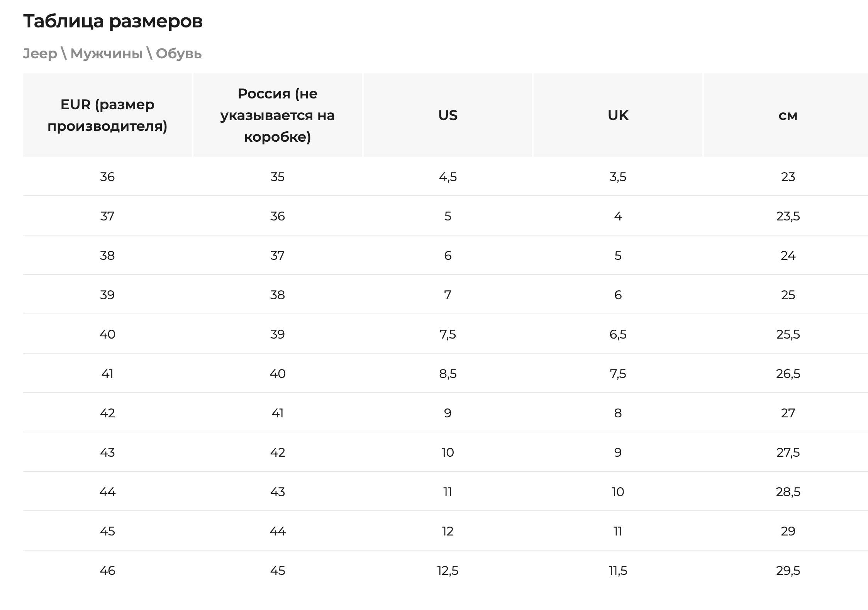Click the US size 7 cell

click(x=448, y=295)
